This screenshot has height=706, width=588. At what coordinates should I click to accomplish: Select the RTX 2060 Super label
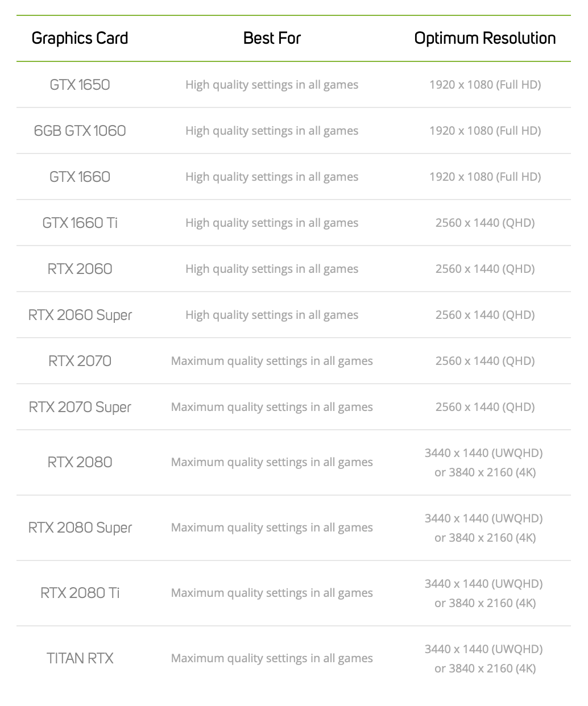(x=80, y=315)
